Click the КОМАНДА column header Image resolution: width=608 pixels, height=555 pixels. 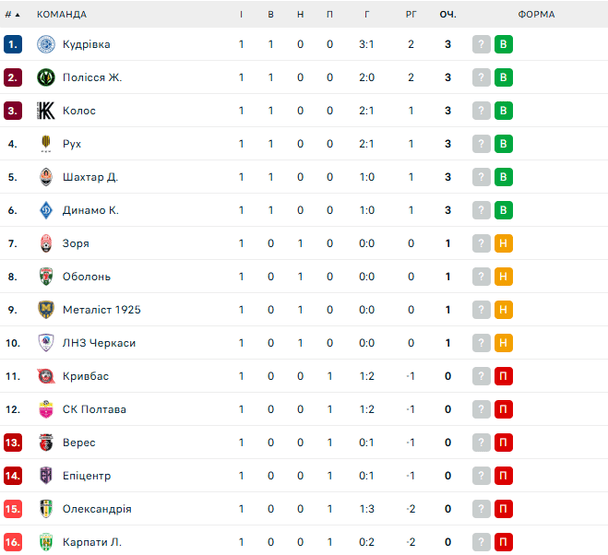click(62, 15)
